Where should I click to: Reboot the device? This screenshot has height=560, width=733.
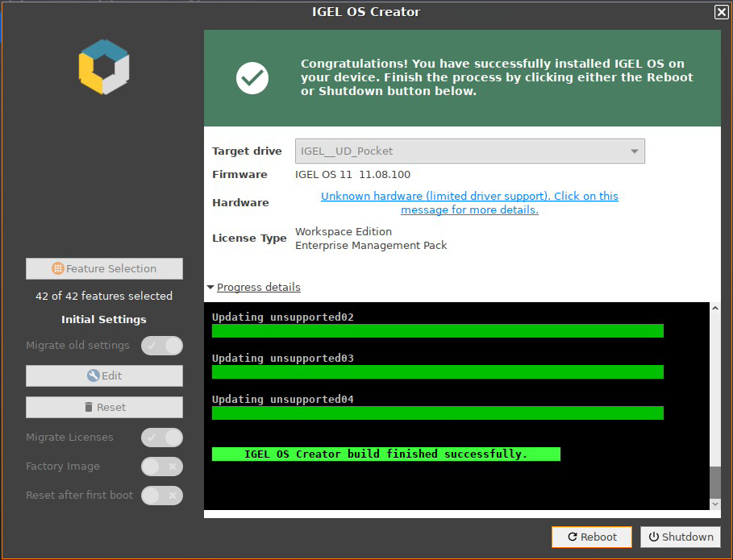point(592,537)
